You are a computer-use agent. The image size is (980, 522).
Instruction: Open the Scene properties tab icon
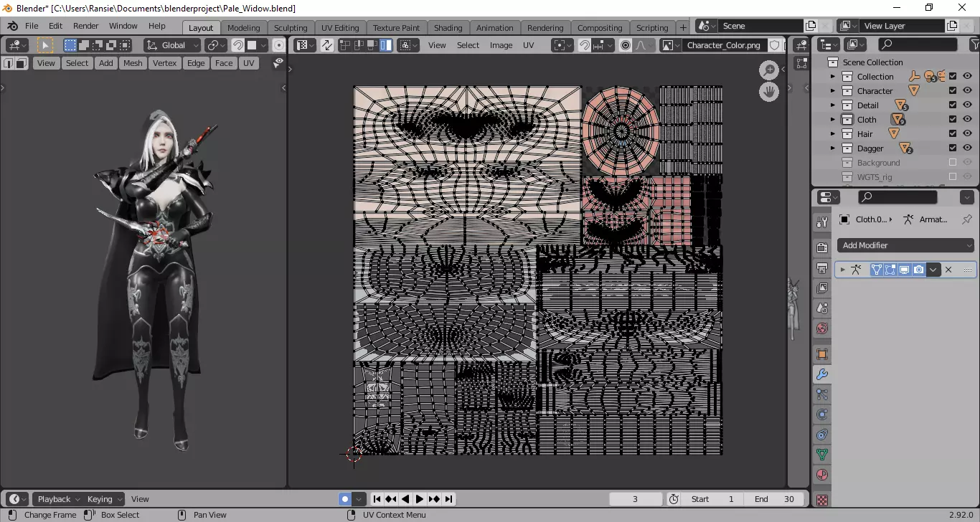click(x=822, y=308)
